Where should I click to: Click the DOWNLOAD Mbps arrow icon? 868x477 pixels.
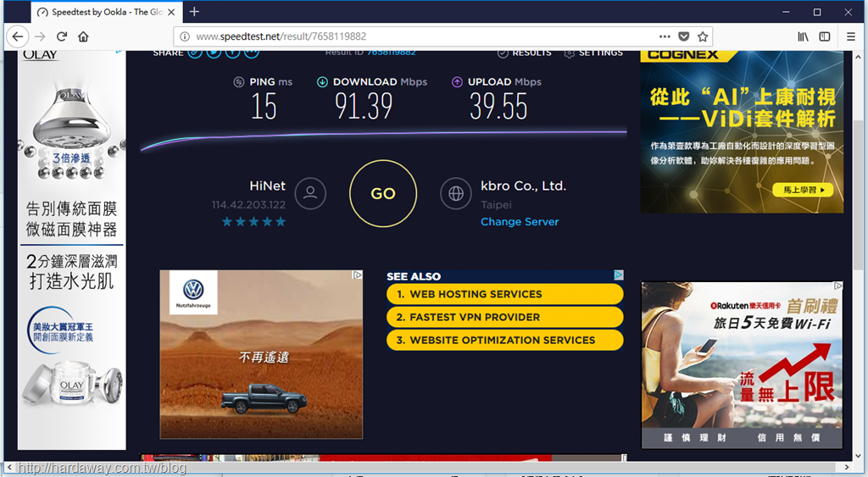pyautogui.click(x=322, y=82)
